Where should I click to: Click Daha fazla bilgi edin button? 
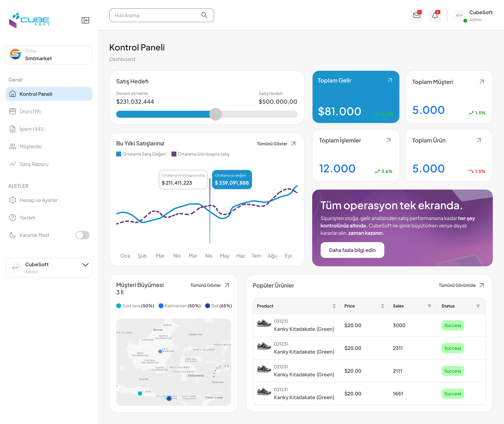coord(352,250)
